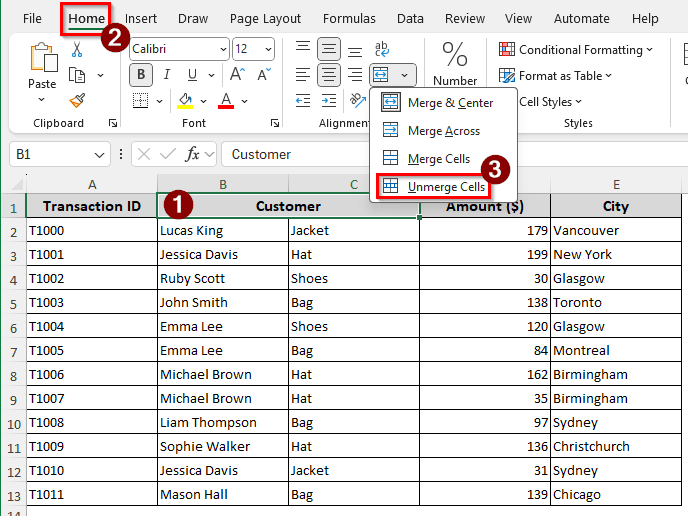Screen dimensions: 688x516
Task: Apply borders using the Borders icon
Action: (140, 101)
